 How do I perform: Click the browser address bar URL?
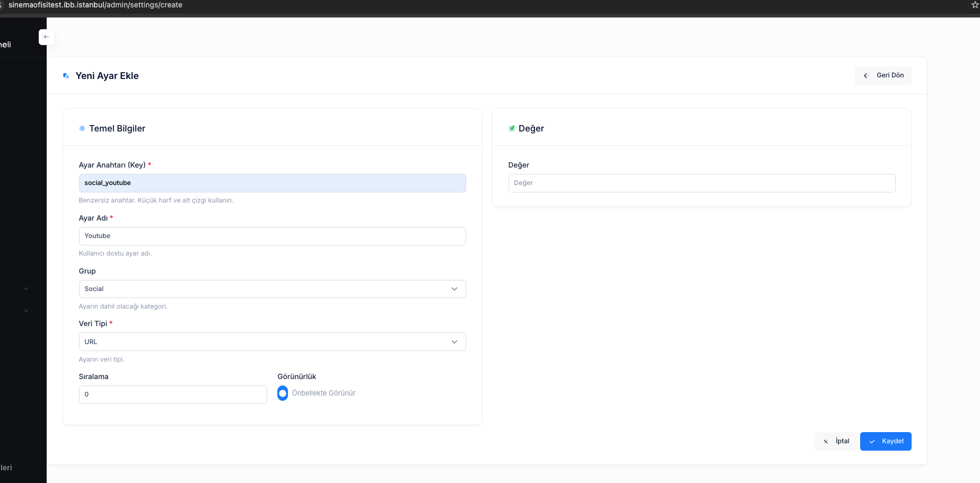[95, 5]
